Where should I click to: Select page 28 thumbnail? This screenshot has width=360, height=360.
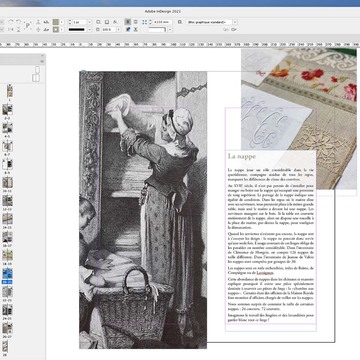(5, 347)
